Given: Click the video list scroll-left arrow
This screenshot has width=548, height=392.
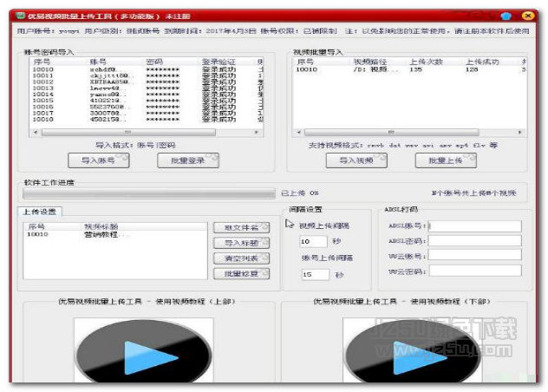Looking at the screenshot, I should (298, 132).
